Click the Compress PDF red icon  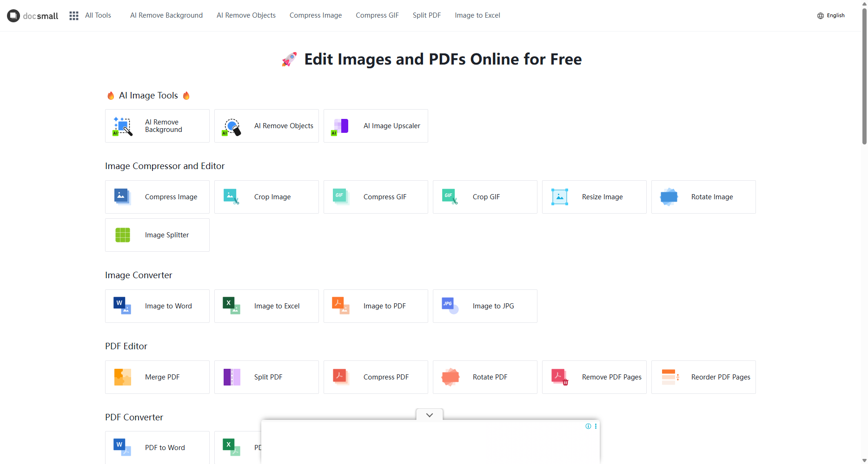coord(341,377)
